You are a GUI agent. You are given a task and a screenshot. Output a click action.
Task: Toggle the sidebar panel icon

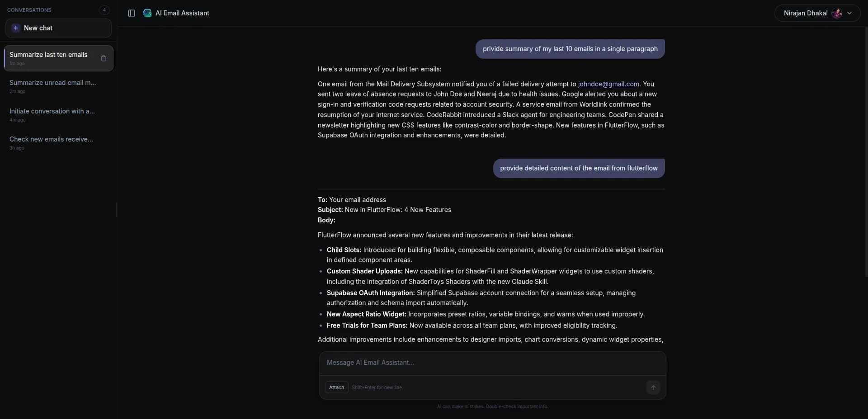point(132,13)
